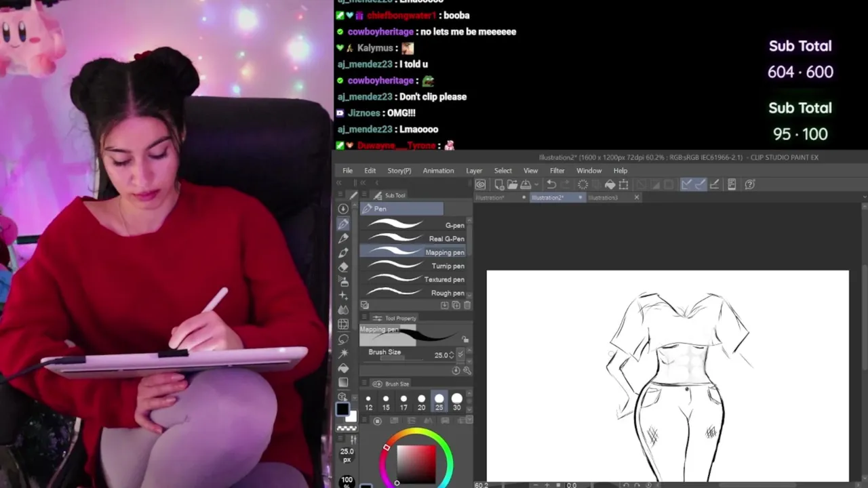
Task: Select the Pen tool in the tool palette
Action: (x=343, y=224)
